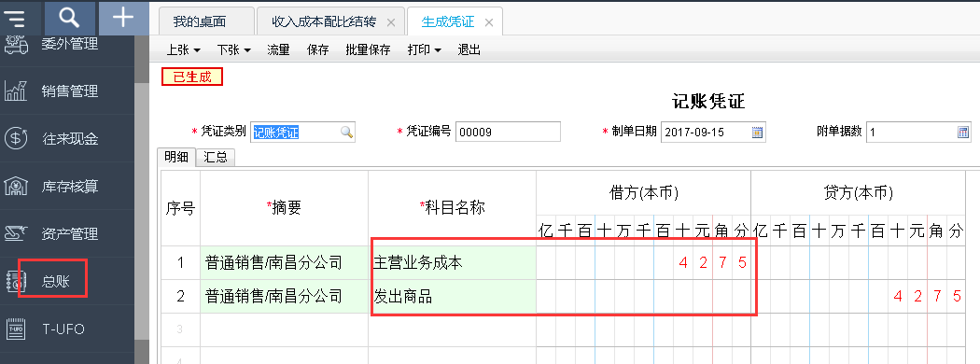Click the 委外管理 sidebar icon
Viewport: 980px width, 364px height.
(16, 45)
